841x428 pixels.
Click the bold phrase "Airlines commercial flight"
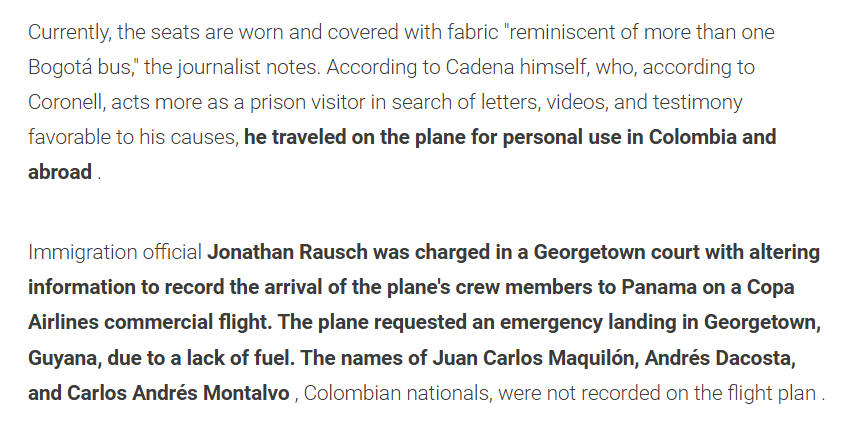click(149, 322)
